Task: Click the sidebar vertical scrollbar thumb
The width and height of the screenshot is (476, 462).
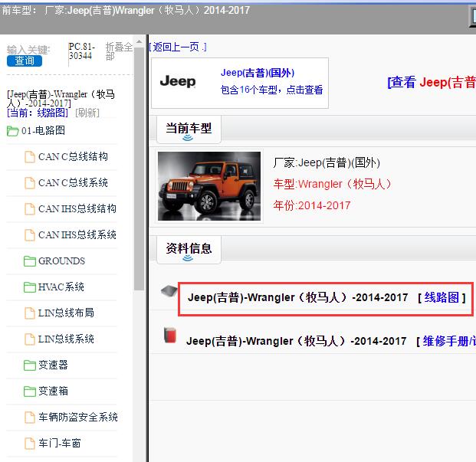Action: (x=139, y=169)
